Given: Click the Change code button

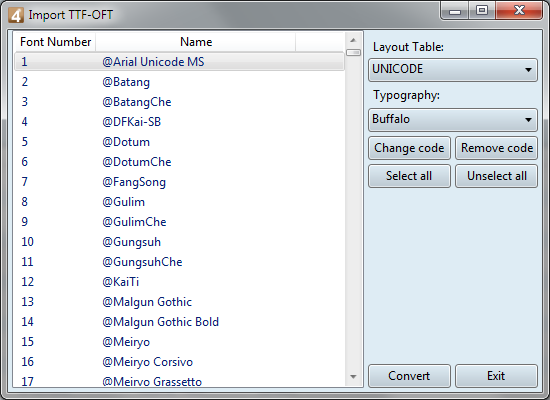Looking at the screenshot, I should coord(409,148).
